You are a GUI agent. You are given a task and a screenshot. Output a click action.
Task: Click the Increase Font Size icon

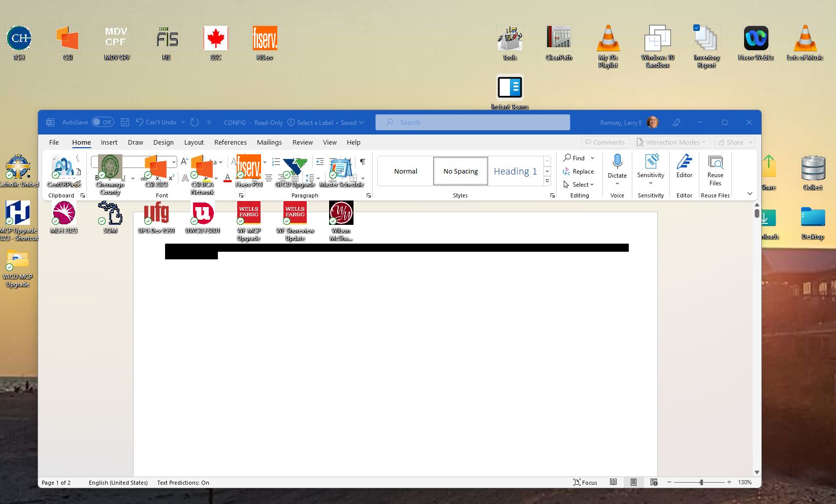click(x=184, y=161)
